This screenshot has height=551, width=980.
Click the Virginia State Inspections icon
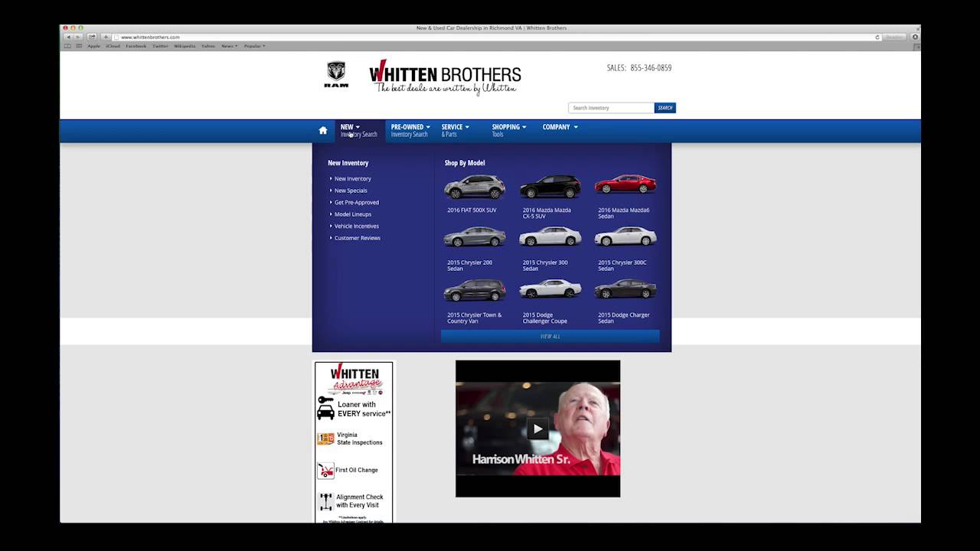click(x=325, y=439)
